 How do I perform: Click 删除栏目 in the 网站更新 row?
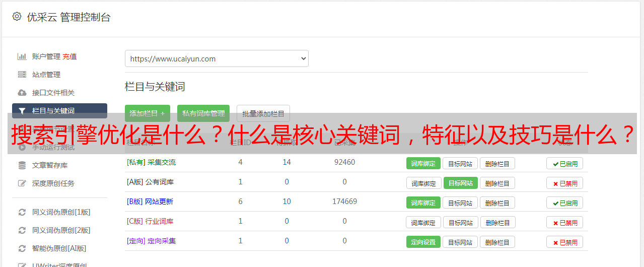click(x=497, y=203)
